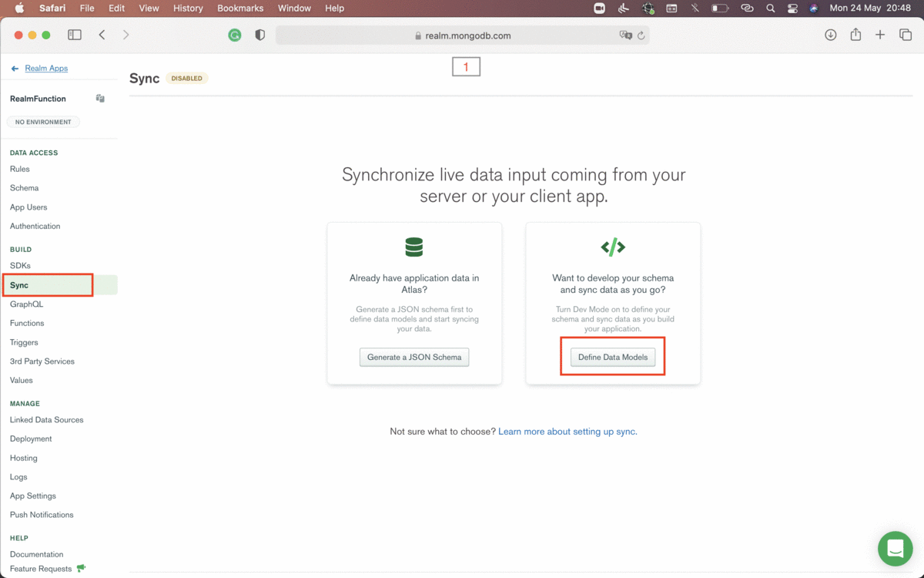The width and height of the screenshot is (924, 578).
Task: Open Push Notifications
Action: (42, 515)
